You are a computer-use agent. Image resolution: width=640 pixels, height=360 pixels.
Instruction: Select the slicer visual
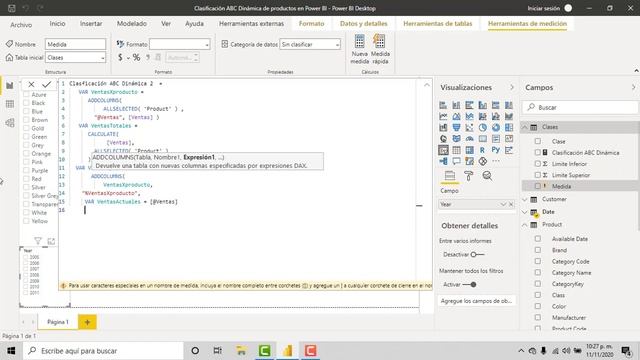(x=443, y=150)
